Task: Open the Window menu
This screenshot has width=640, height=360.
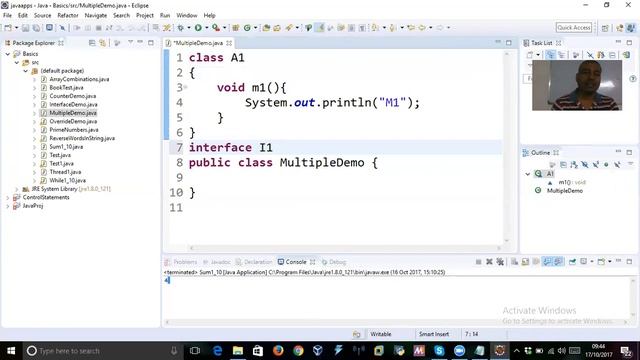Action: pyautogui.click(x=187, y=16)
